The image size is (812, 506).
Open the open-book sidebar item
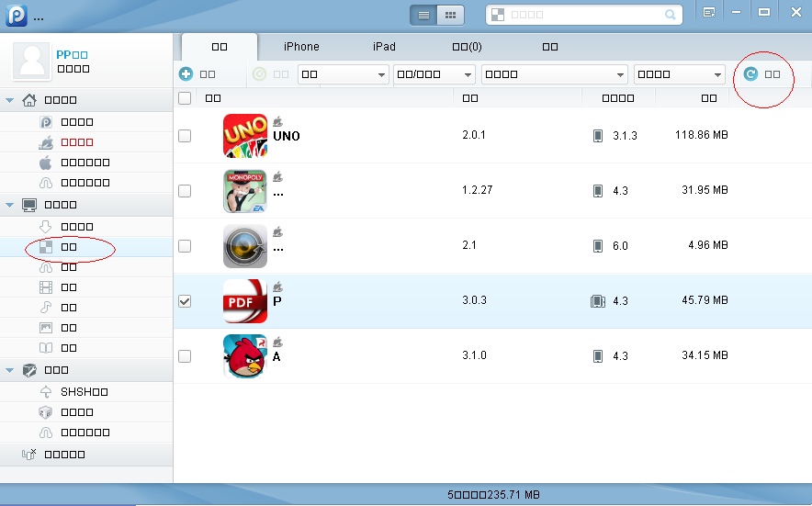[86, 347]
